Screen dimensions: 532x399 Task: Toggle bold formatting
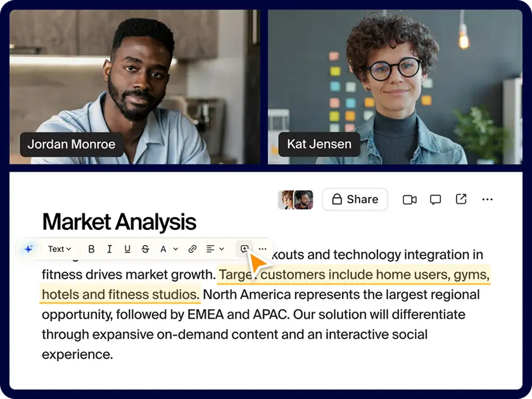91,249
